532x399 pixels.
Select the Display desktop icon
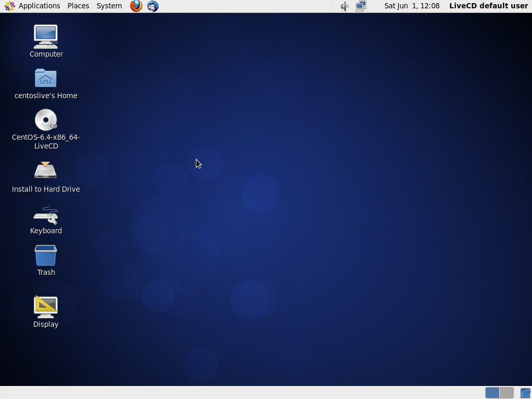click(x=46, y=307)
